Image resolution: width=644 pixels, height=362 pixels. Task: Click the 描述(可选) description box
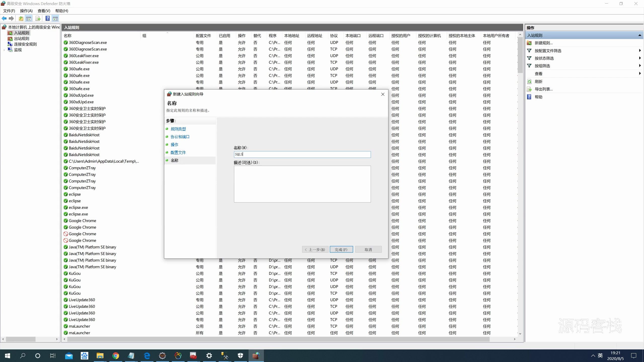click(x=302, y=184)
